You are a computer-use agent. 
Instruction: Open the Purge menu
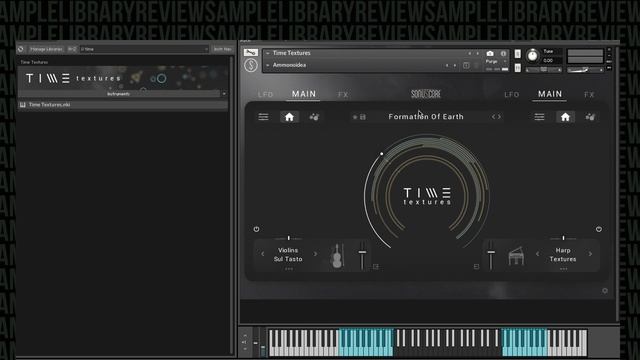(x=496, y=61)
